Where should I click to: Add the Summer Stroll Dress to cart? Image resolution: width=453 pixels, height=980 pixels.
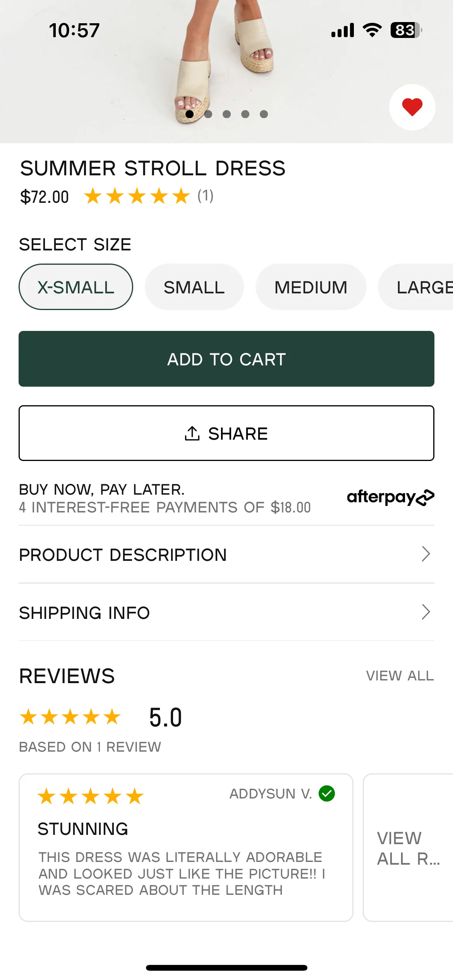click(226, 359)
